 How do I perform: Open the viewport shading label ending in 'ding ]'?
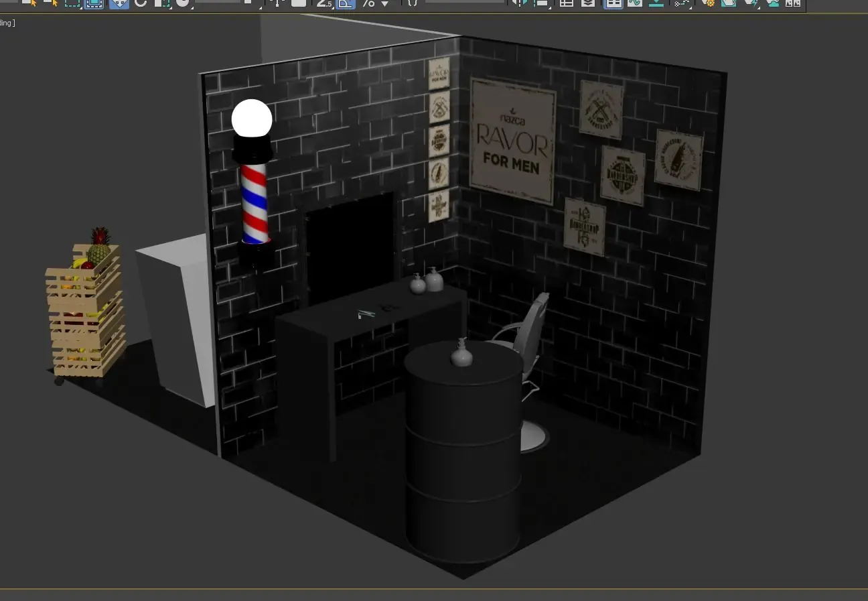(7, 23)
